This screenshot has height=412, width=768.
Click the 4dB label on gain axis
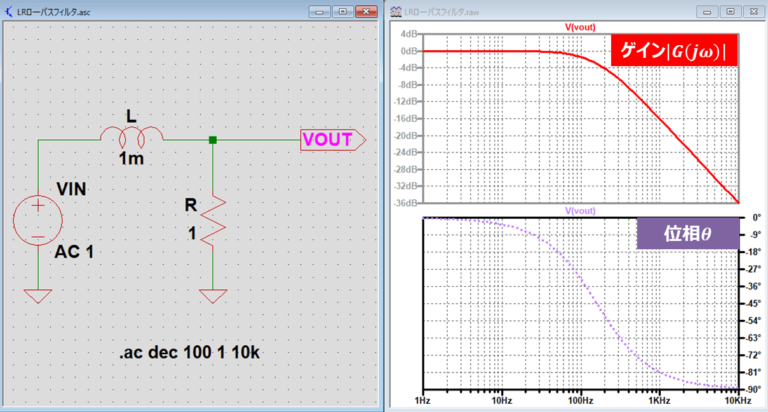(x=408, y=34)
